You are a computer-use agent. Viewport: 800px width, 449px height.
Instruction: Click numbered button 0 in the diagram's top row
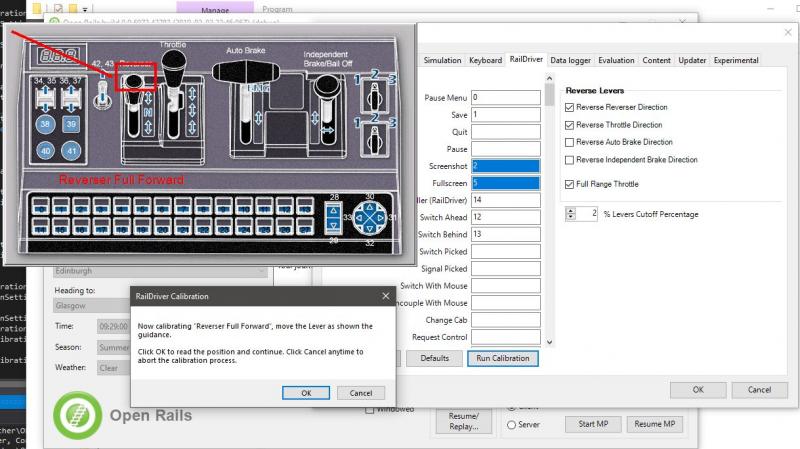(40, 207)
